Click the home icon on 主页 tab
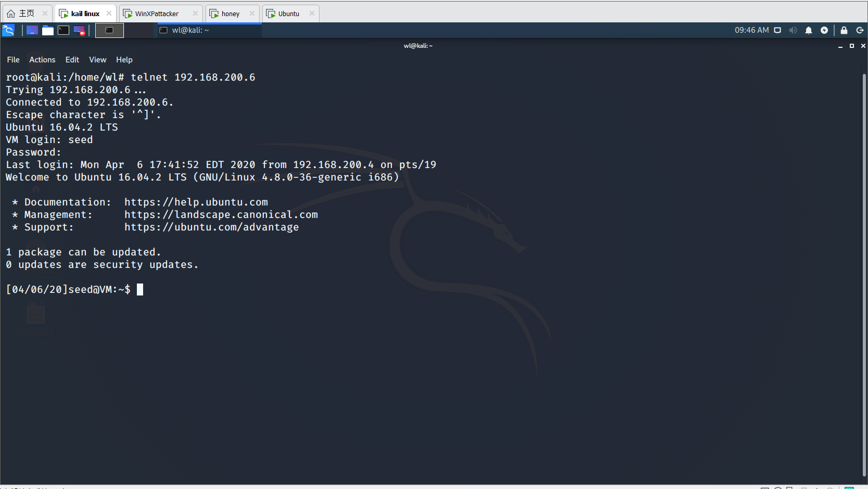868x489 pixels. (11, 14)
